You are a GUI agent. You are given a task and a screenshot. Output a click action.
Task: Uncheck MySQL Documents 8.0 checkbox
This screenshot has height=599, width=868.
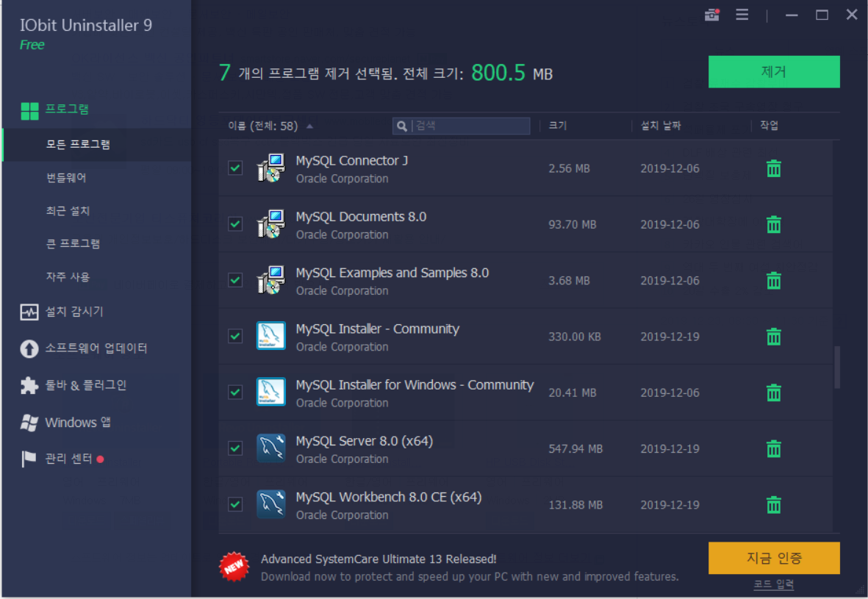click(235, 223)
